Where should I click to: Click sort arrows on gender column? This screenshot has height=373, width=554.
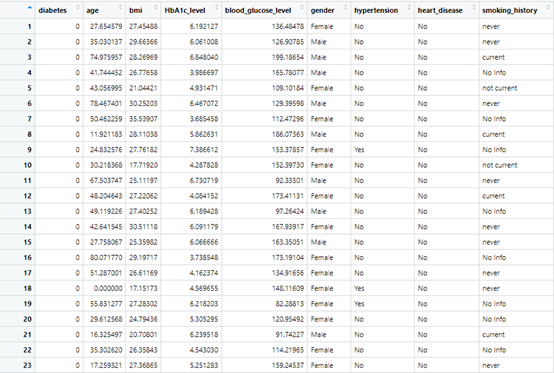pyautogui.click(x=346, y=8)
